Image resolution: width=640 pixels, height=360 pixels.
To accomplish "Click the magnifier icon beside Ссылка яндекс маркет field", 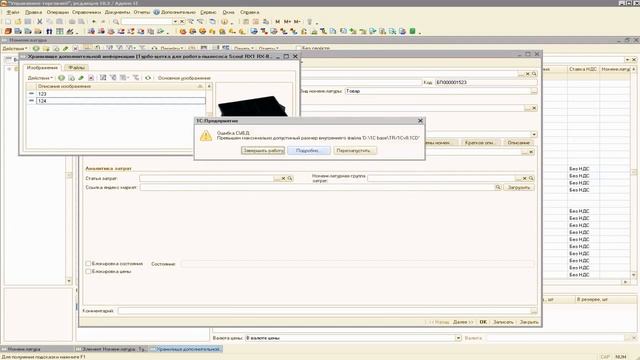I will click(x=498, y=187).
